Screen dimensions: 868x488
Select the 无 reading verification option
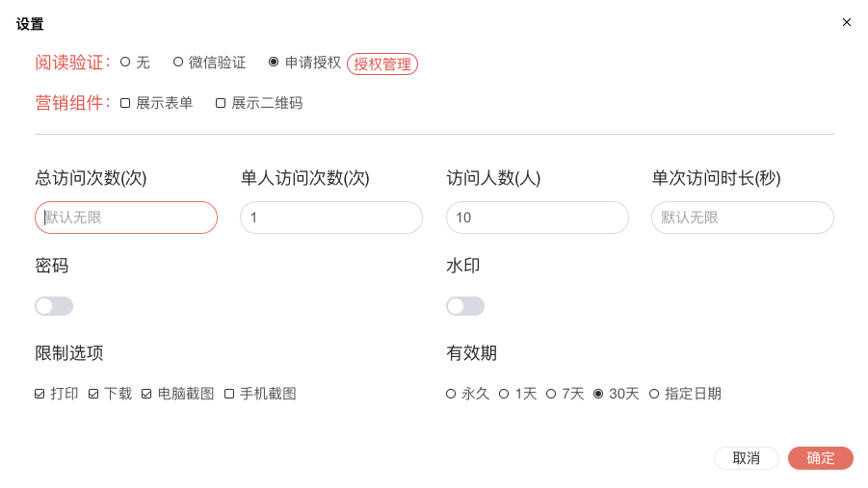pos(125,63)
